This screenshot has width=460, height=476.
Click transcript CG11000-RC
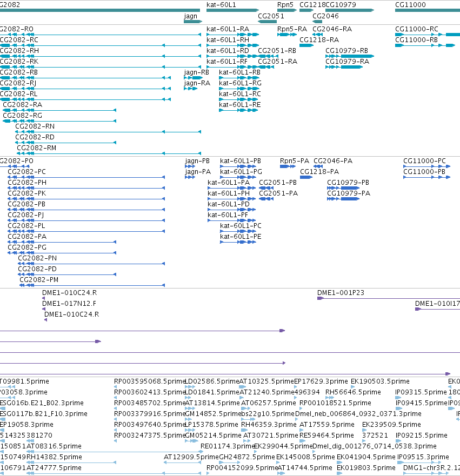417,29
